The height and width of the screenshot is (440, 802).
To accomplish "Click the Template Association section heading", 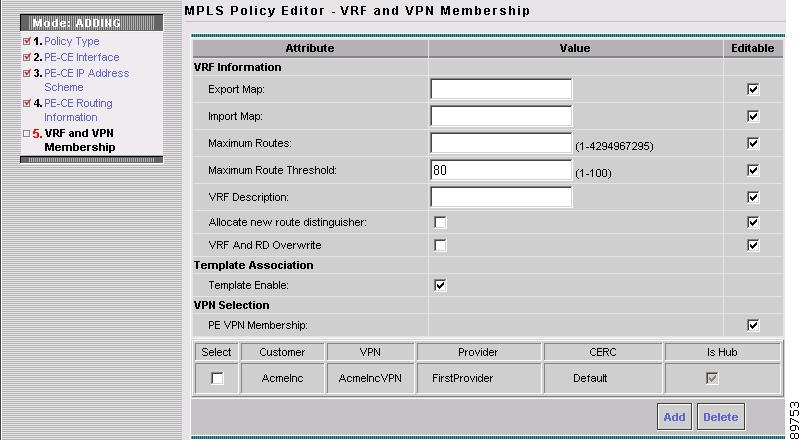I will pyautogui.click(x=253, y=265).
